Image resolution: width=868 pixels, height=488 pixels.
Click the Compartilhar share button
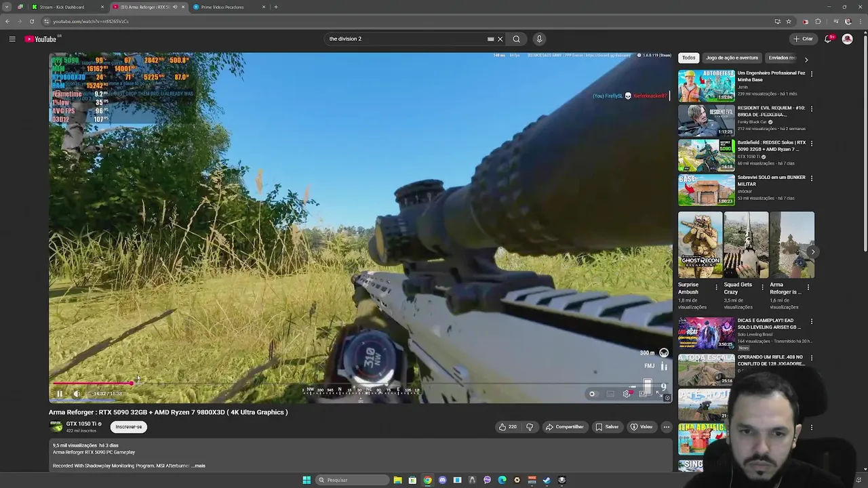[564, 427]
